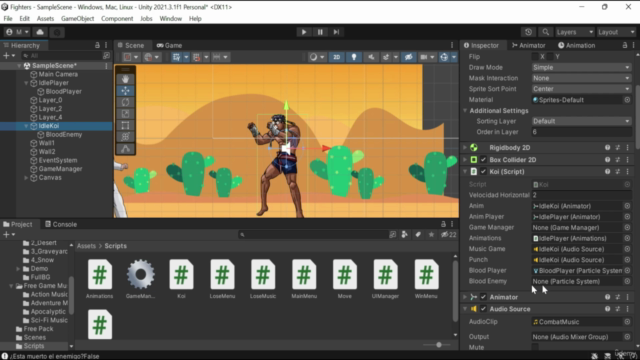Select the Move tool in scene toolbar
Viewport: 640px width, 360px height.
point(125,91)
